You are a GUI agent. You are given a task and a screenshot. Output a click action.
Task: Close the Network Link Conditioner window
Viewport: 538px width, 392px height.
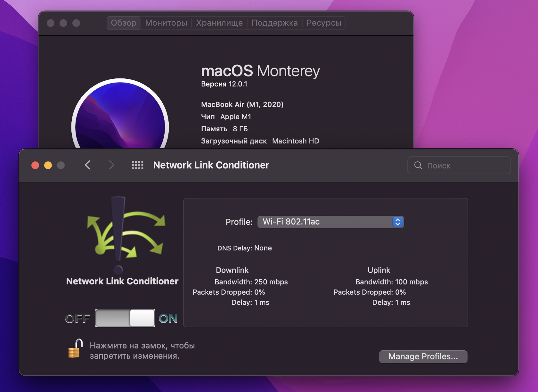point(35,165)
